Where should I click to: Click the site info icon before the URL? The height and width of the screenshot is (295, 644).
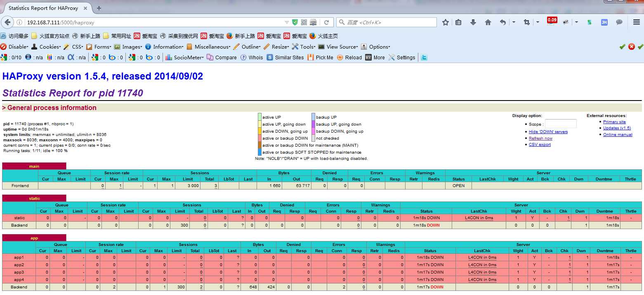19,22
